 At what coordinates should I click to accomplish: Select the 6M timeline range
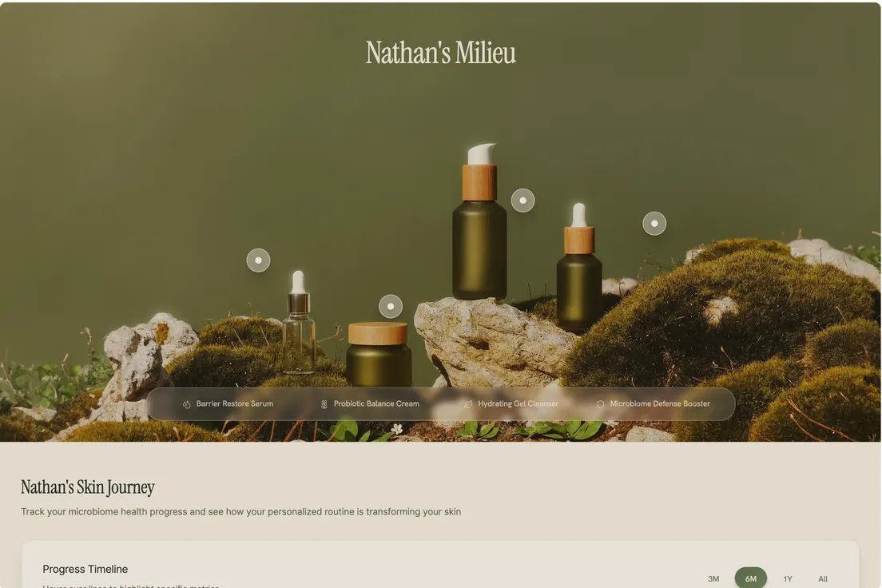750,578
